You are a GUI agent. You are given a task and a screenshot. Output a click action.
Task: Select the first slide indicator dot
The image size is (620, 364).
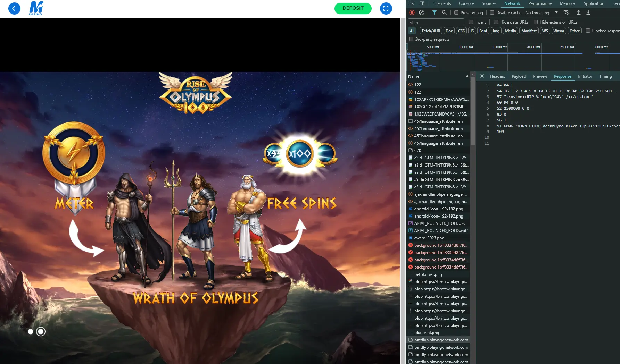tap(31, 332)
